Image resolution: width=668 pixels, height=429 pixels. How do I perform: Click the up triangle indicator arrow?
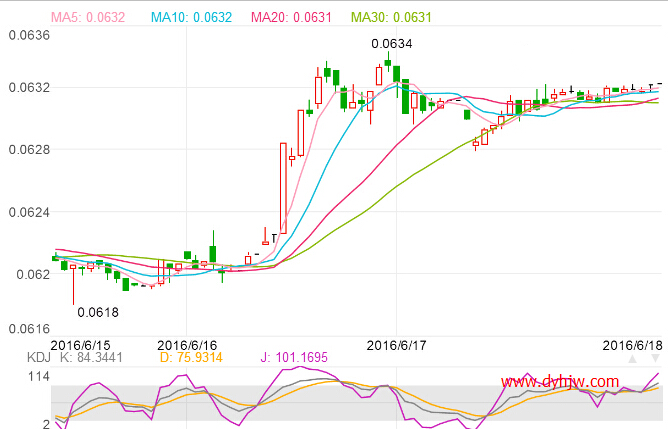click(633, 359)
